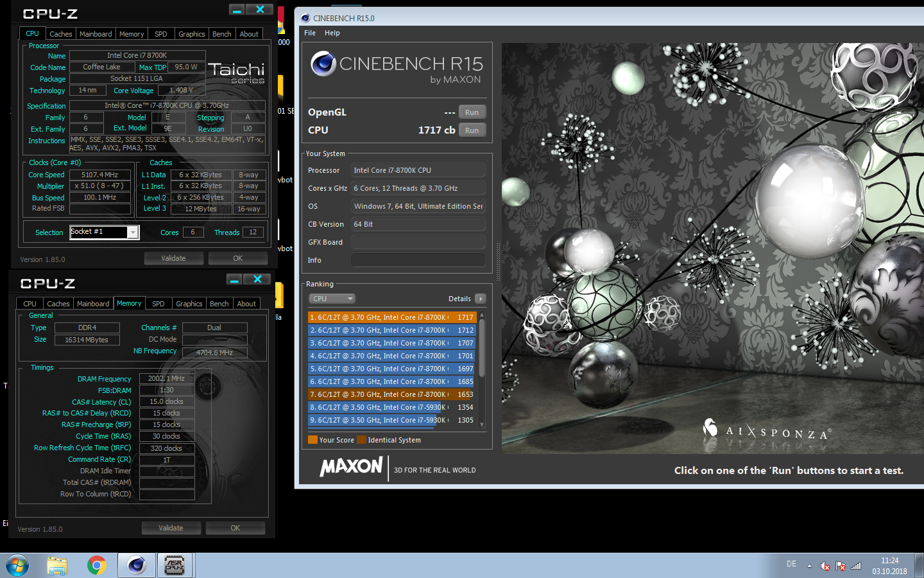Viewport: 924px width, 578px height.
Task: Click the Info field in Cinebench
Action: [418, 260]
